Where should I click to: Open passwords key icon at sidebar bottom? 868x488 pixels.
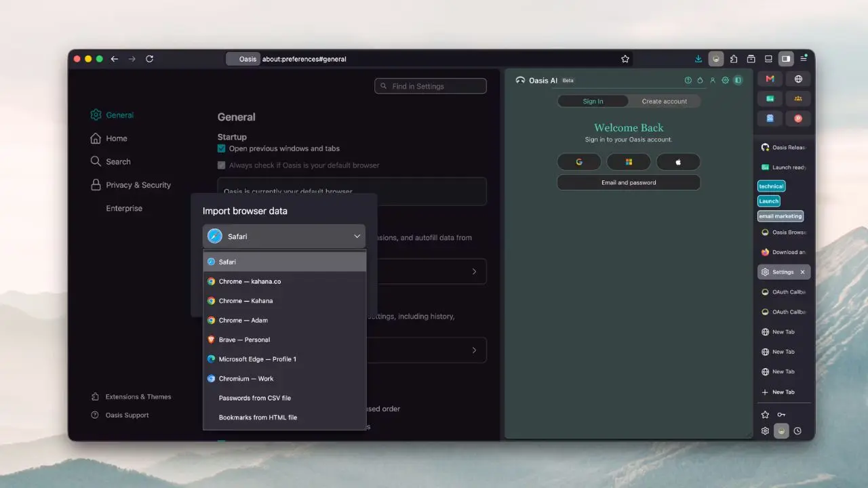pos(781,414)
